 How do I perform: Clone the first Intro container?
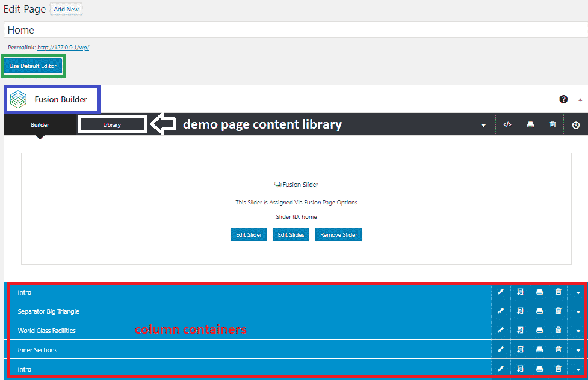point(520,292)
